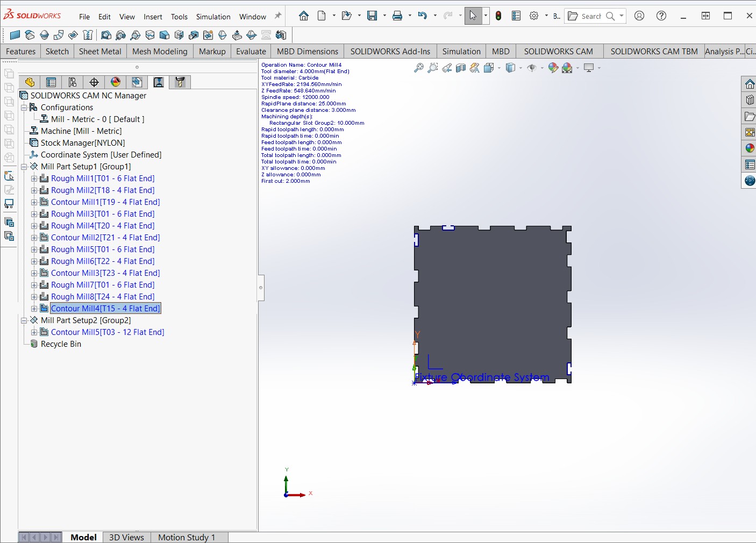Image resolution: width=756 pixels, height=543 pixels.
Task: Undo the last action
Action: click(x=423, y=16)
